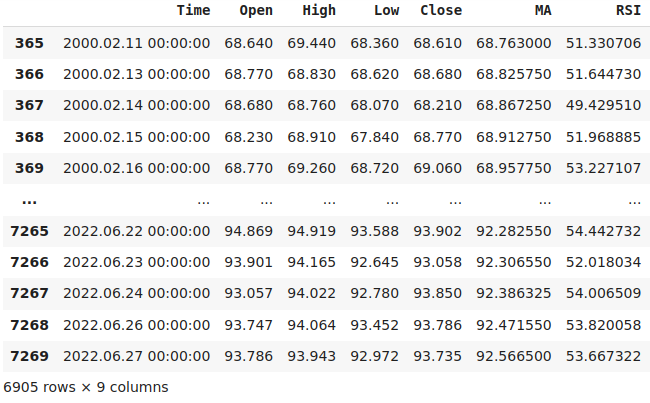This screenshot has height=403, width=650.
Task: Click the timestamp 2000.02.13 00:00:00
Action: click(137, 74)
